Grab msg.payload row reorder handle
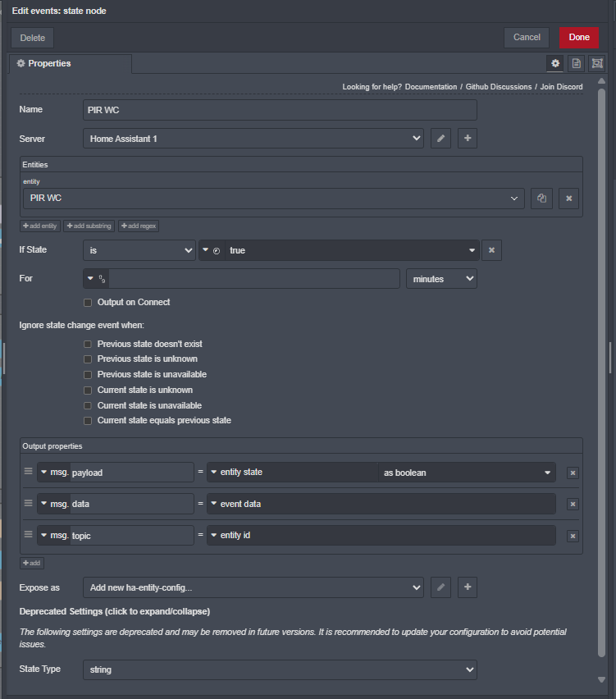616x699 pixels. click(28, 471)
